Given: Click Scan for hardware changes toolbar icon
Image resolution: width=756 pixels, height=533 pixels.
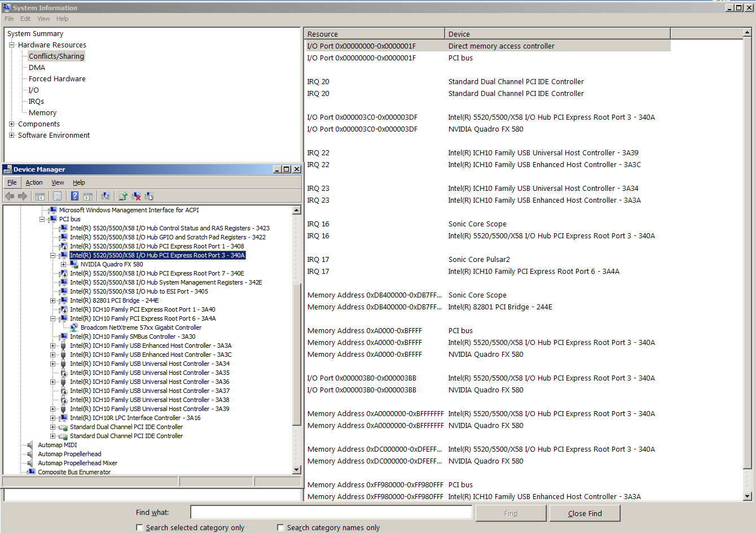Looking at the screenshot, I should (106, 196).
